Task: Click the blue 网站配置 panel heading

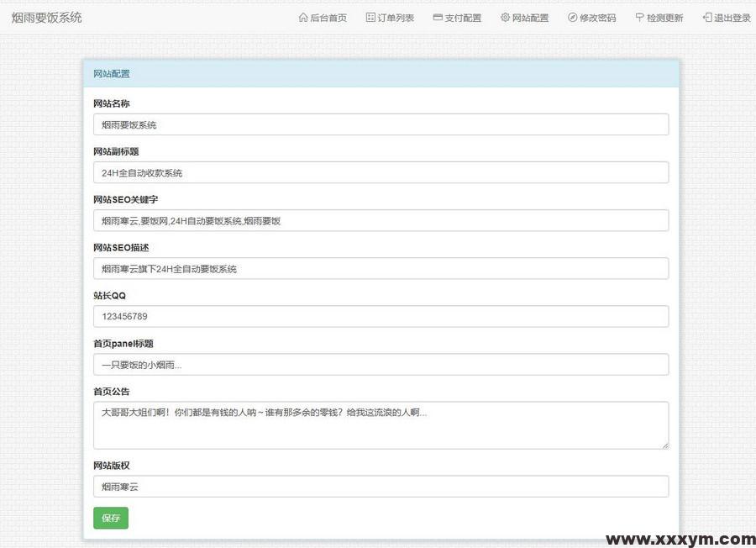Action: pos(381,74)
